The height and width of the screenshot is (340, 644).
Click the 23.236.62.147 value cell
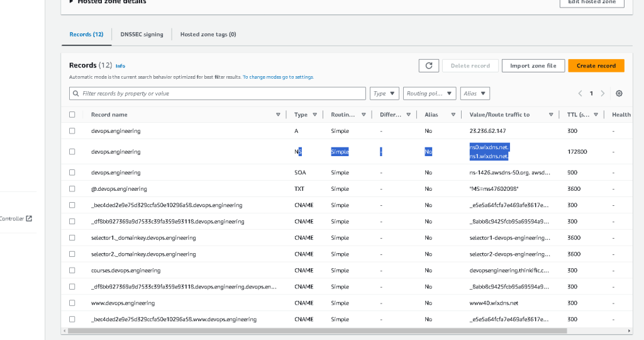pos(487,131)
